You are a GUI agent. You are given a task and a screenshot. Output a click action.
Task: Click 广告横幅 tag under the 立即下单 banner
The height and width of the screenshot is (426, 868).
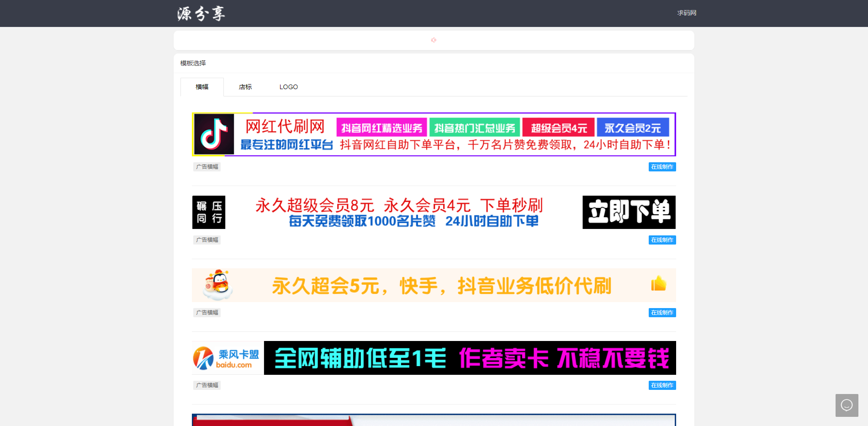coord(207,240)
